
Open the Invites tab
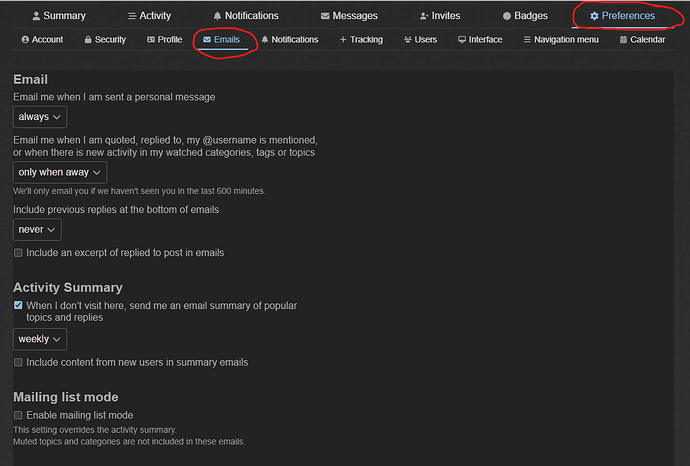point(440,16)
